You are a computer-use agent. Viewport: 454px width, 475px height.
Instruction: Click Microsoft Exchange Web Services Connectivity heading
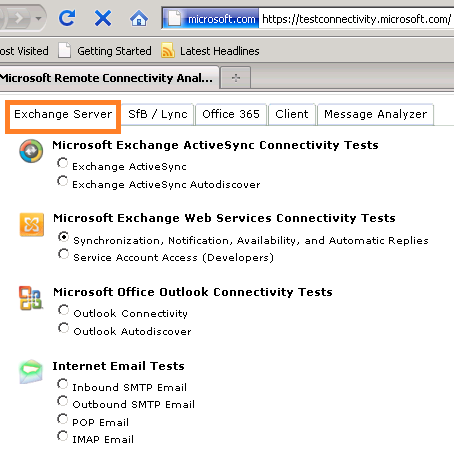pyautogui.click(x=224, y=218)
